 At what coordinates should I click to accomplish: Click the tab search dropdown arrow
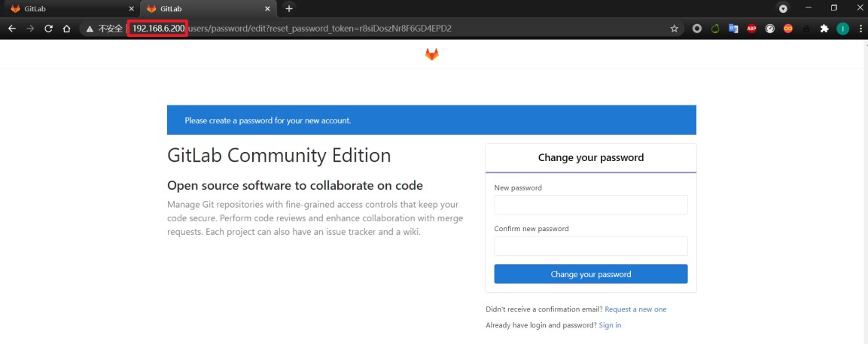(x=783, y=9)
